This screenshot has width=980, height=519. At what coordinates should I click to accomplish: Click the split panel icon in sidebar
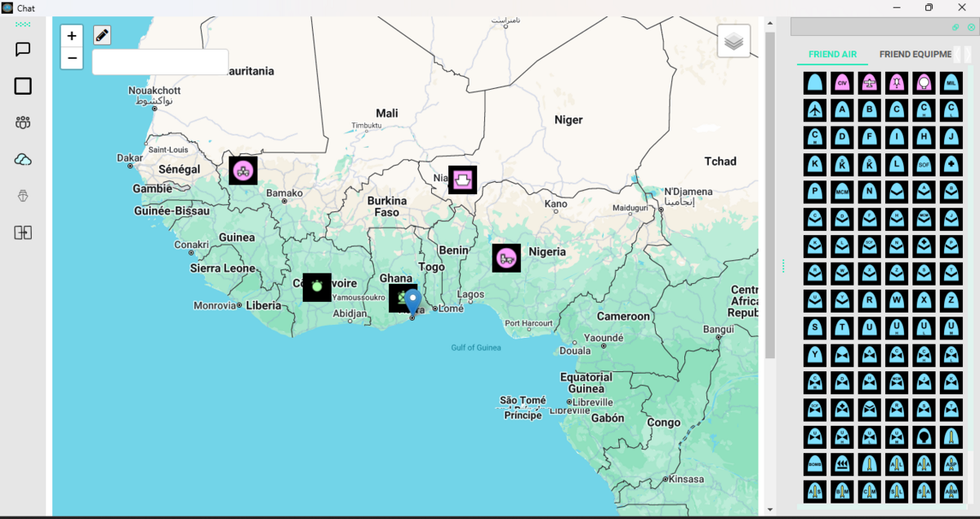[x=23, y=233]
